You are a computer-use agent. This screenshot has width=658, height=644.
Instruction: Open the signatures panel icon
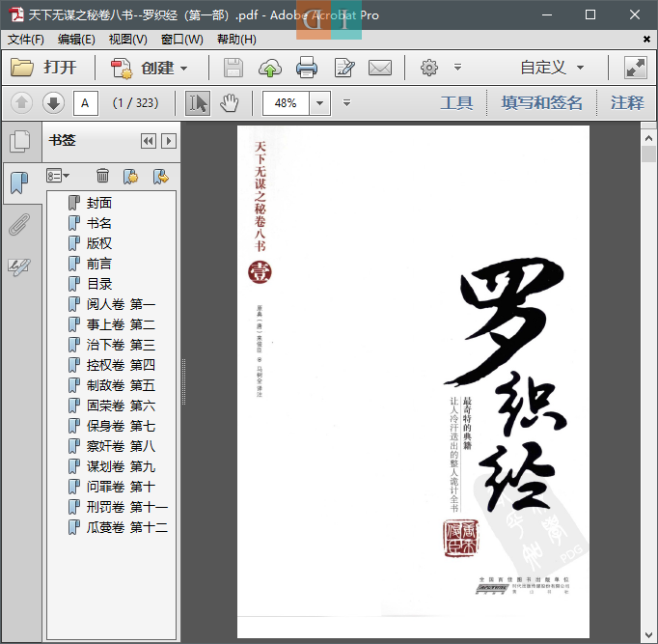click(19, 266)
